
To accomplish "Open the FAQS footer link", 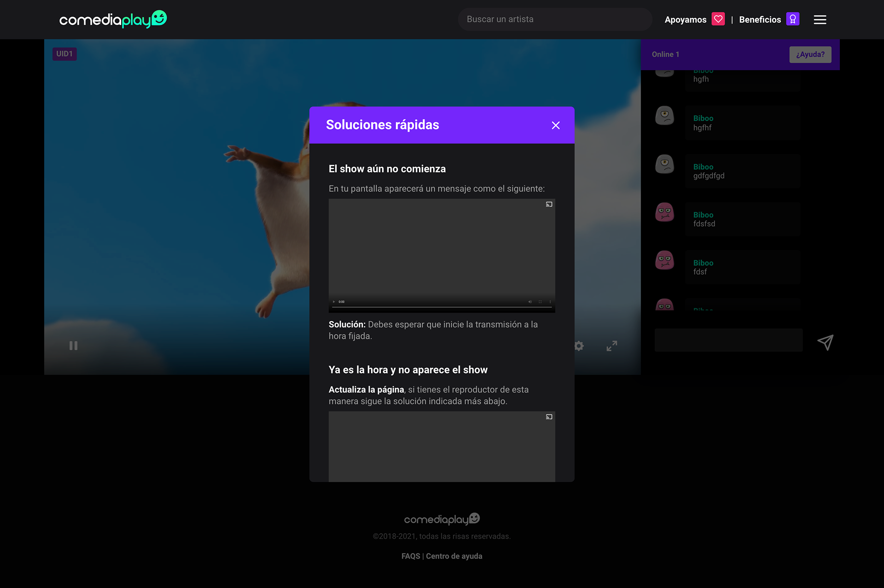I will point(411,556).
